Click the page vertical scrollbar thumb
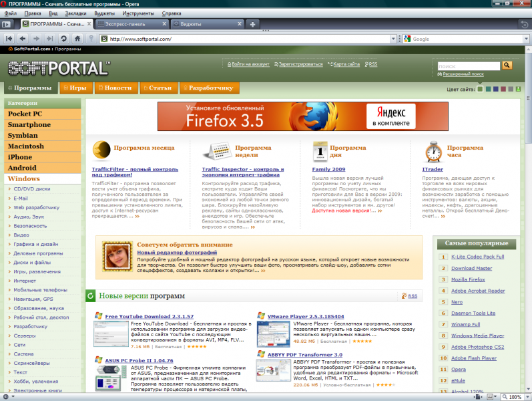532x401 pixels. point(529,98)
